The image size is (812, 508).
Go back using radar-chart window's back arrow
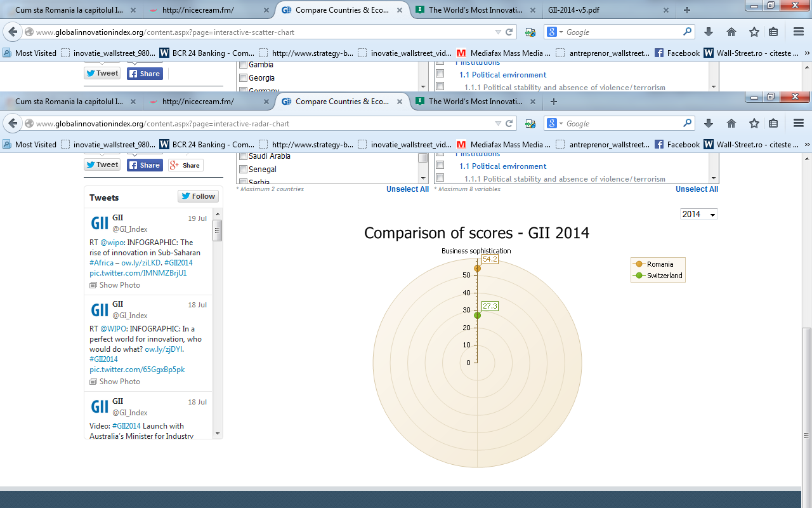point(13,124)
